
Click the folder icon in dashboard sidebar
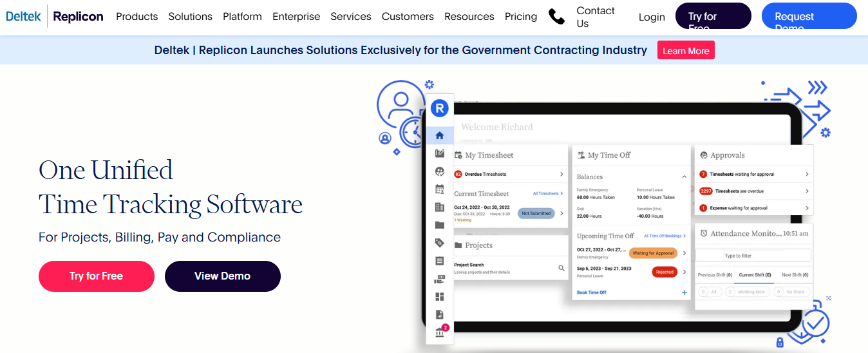click(x=440, y=225)
